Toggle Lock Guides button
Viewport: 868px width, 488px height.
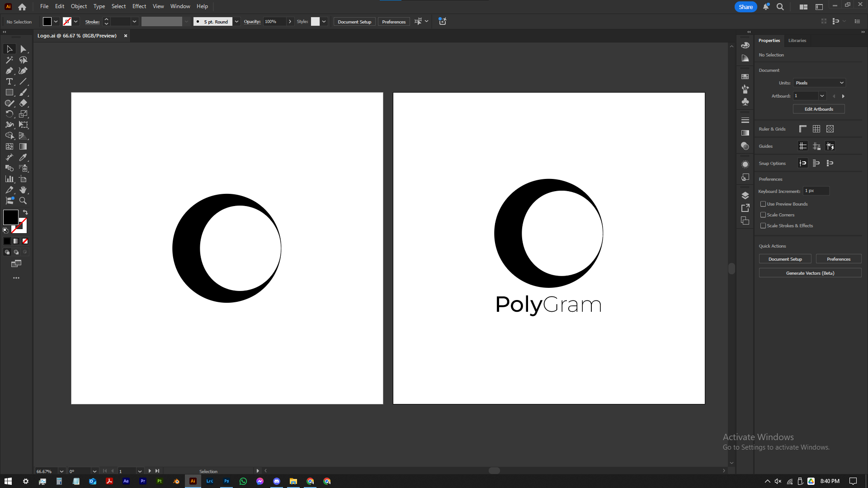coord(816,146)
